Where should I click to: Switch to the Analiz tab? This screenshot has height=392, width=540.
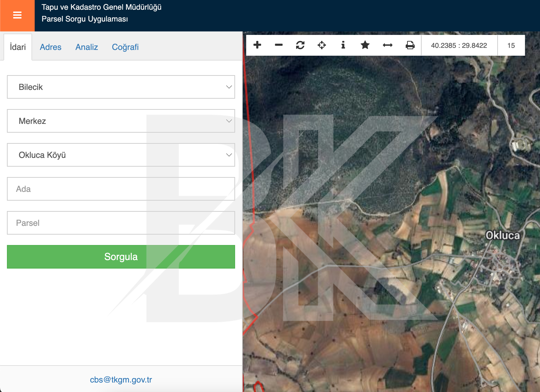[87, 47]
